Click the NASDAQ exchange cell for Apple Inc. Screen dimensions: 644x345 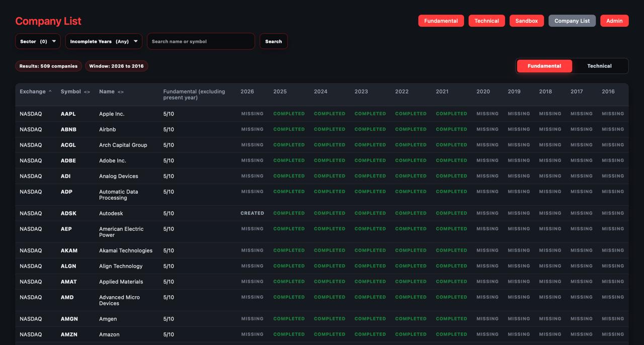point(31,114)
